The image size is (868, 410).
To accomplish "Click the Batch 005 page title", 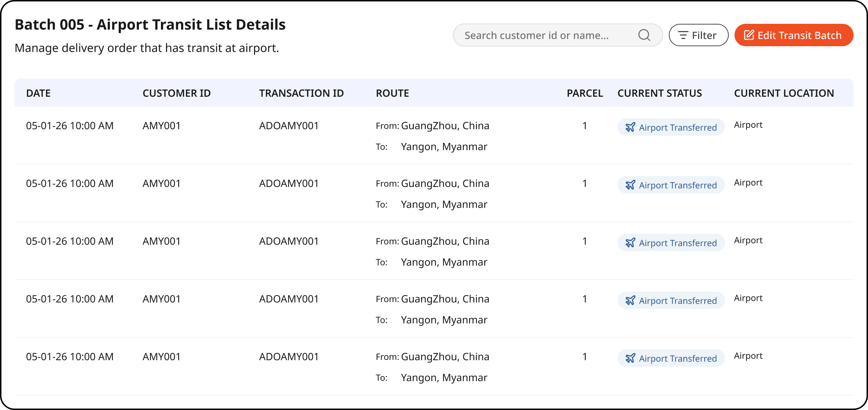I will 150,25.
